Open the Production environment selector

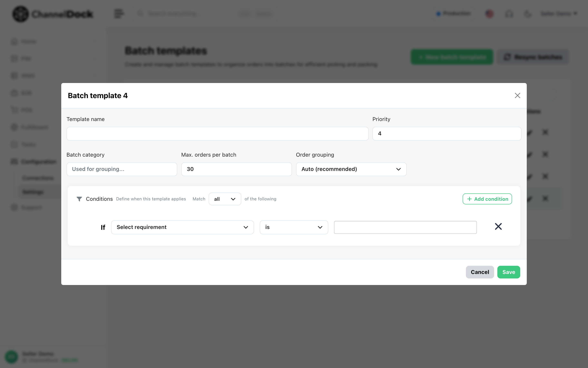(453, 14)
